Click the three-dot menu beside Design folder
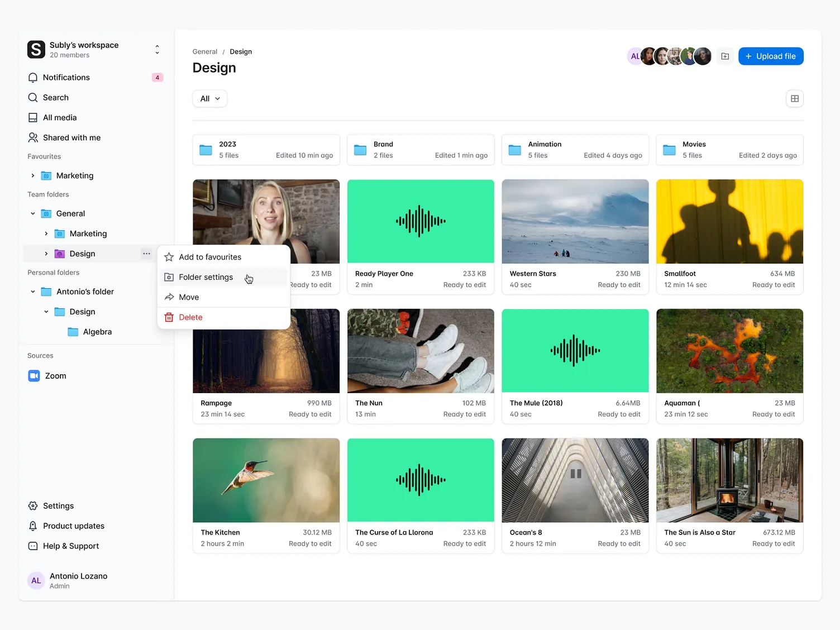 146,254
